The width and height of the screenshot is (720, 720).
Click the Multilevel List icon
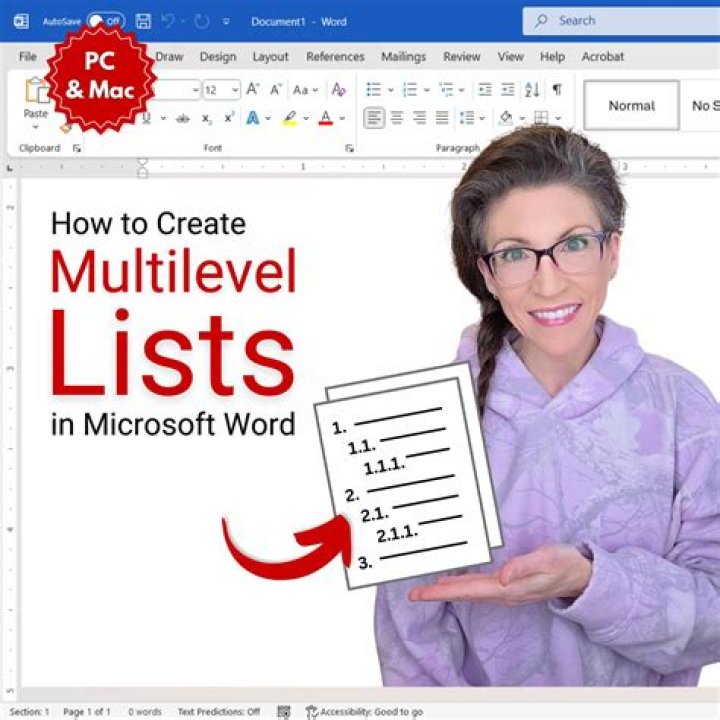[445, 90]
